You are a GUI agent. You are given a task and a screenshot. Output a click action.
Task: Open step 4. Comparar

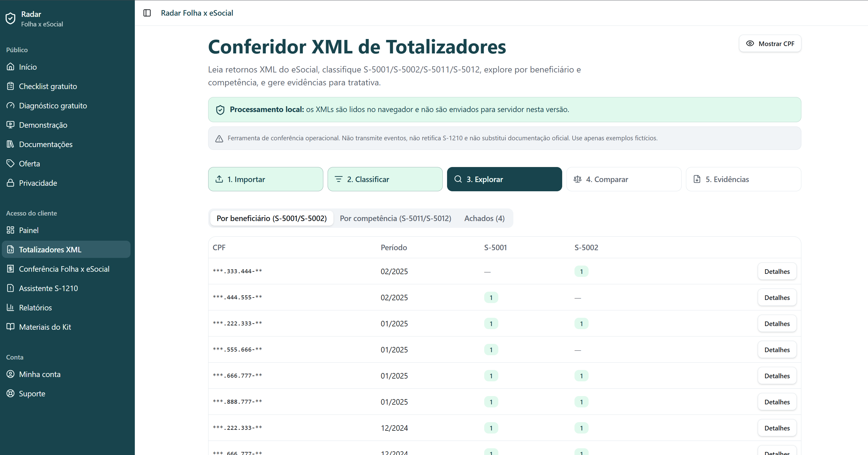(624, 179)
